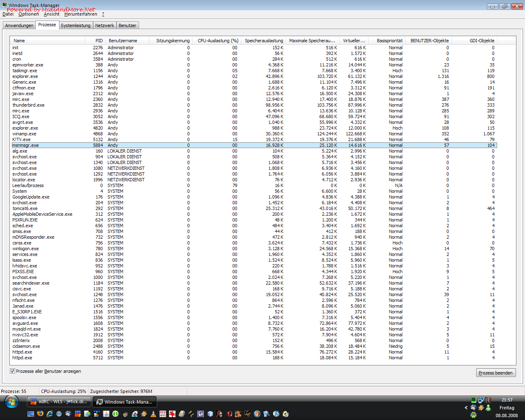Launch Internet Explorer from quick launch
Screen dimensions: 525x420
point(50,414)
